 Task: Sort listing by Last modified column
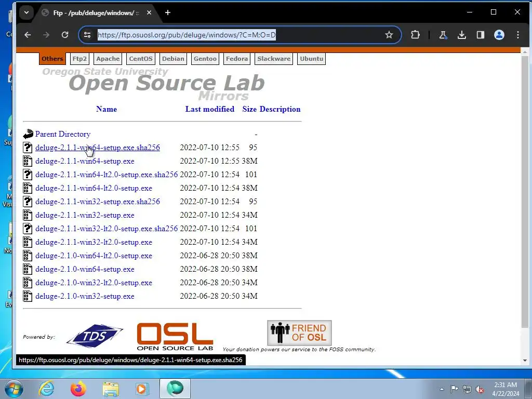tap(210, 109)
